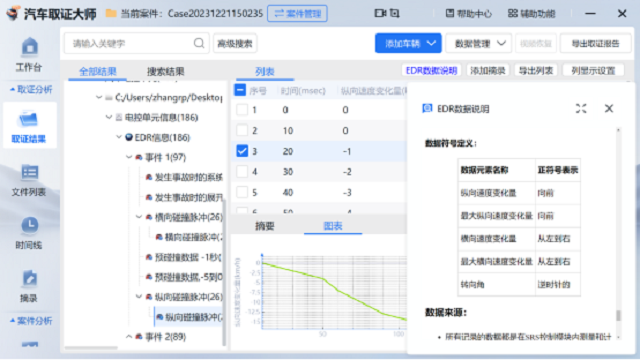Select the 文件列表 sidebar icon
This screenshot has height=360, width=640.
[29, 180]
